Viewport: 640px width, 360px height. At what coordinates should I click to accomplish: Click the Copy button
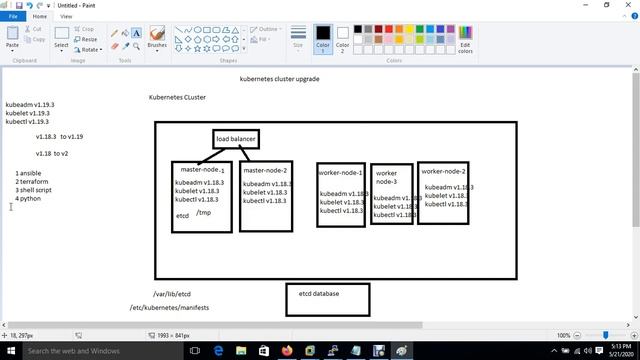(34, 39)
